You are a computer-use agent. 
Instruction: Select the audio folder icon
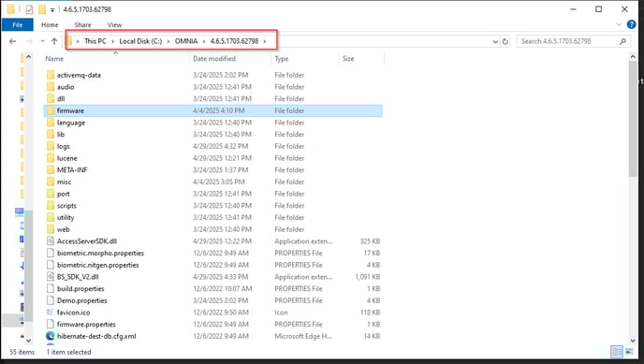point(51,87)
